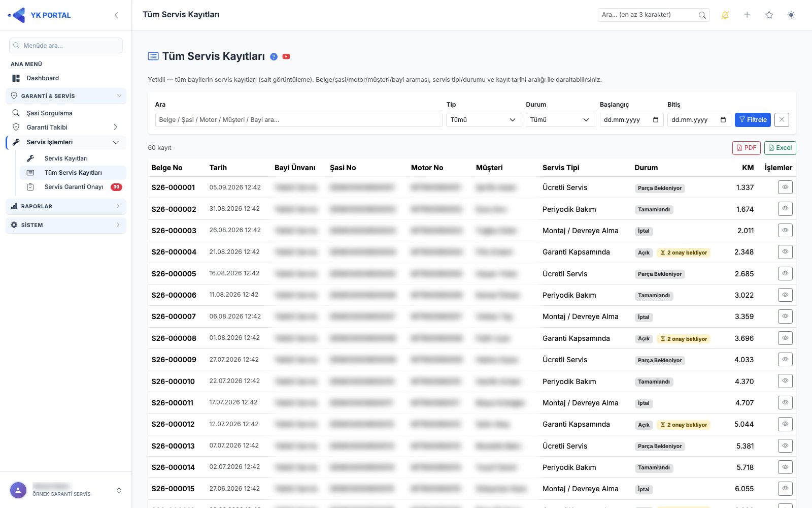812x508 pixels.
Task: Apply filters with the Filtrele button
Action: (x=753, y=120)
